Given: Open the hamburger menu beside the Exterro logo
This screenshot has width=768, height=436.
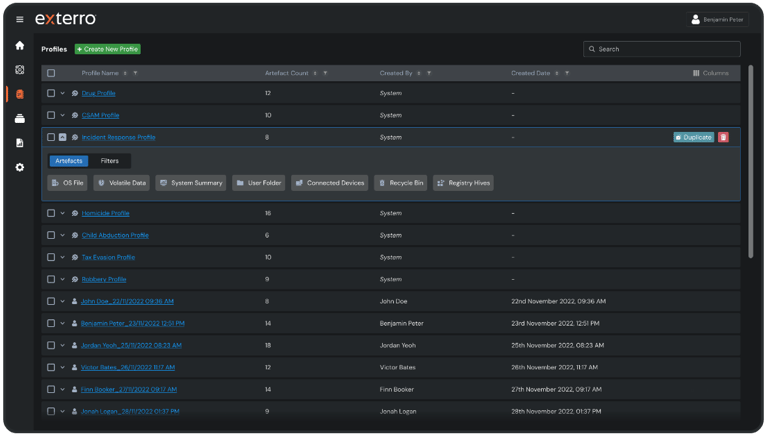Looking at the screenshot, I should tap(20, 19).
